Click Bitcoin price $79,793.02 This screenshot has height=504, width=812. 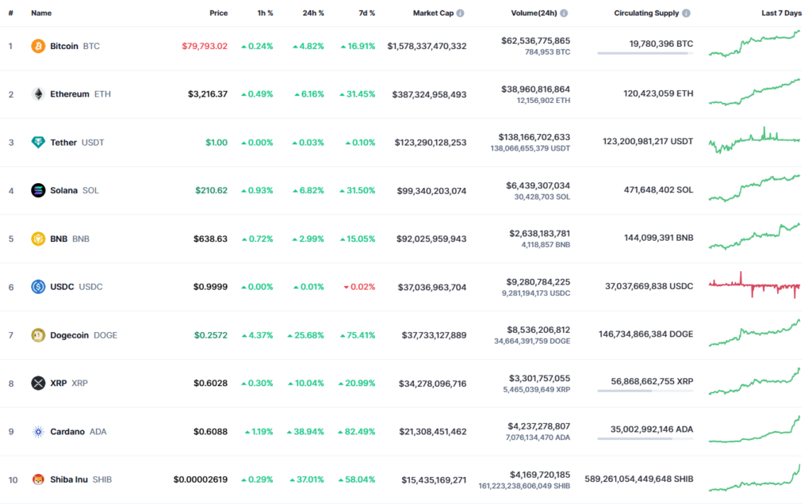[x=205, y=46]
